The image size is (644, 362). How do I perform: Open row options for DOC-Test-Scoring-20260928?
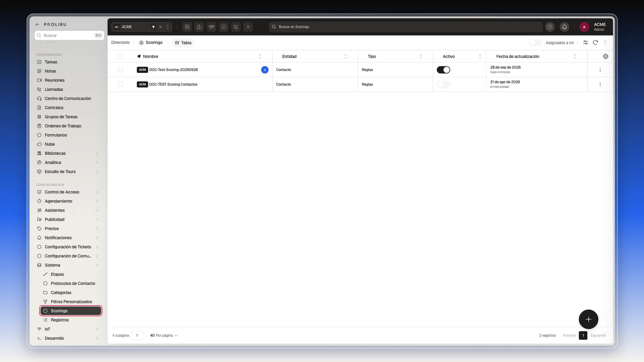point(600,70)
